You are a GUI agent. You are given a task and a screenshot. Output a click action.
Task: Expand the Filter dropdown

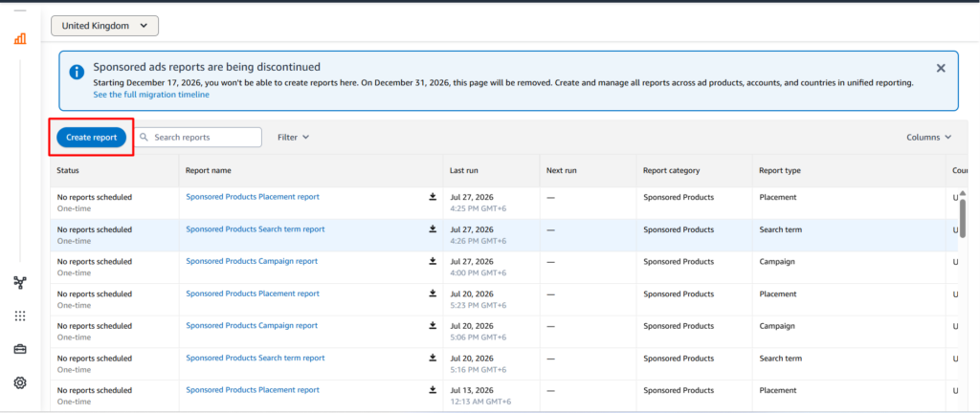293,138
